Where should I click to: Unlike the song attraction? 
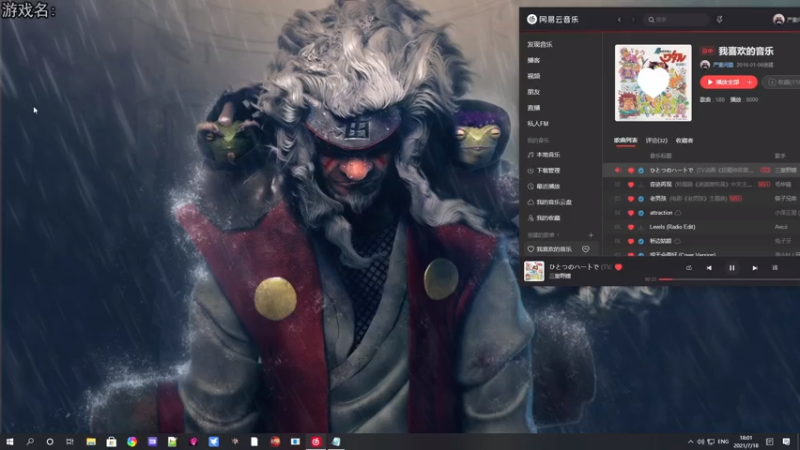pyautogui.click(x=631, y=213)
